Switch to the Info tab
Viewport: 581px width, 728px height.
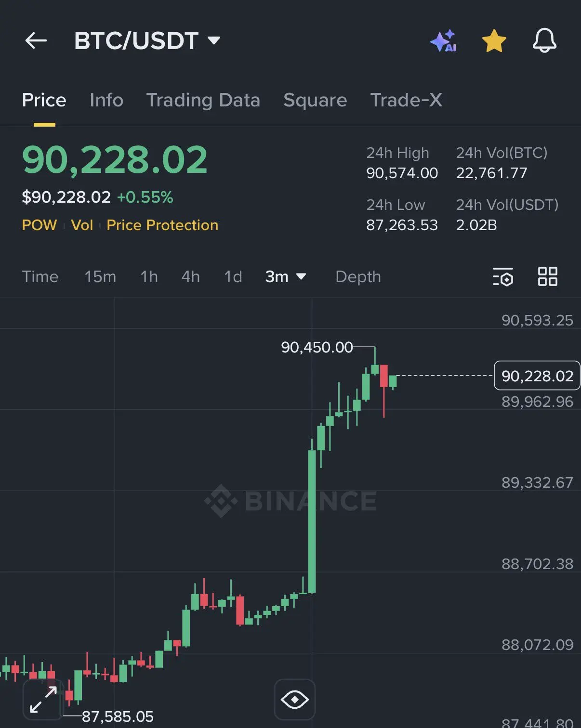(106, 100)
